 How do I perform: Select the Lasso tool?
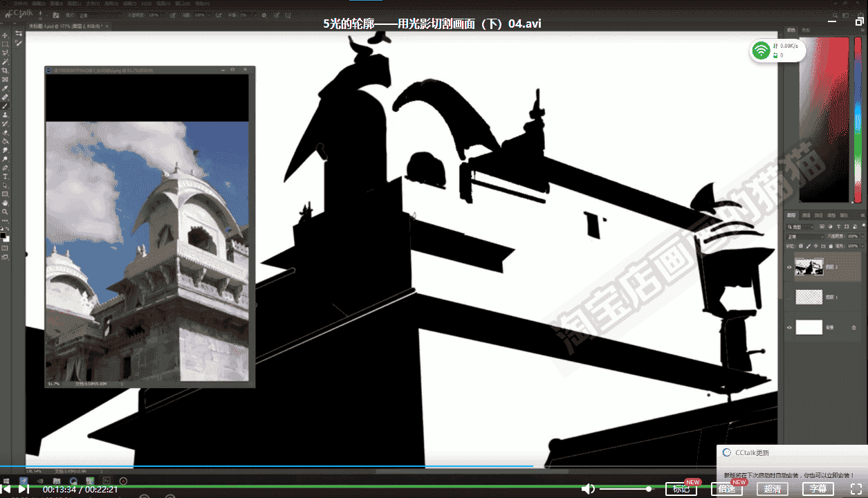6,53
